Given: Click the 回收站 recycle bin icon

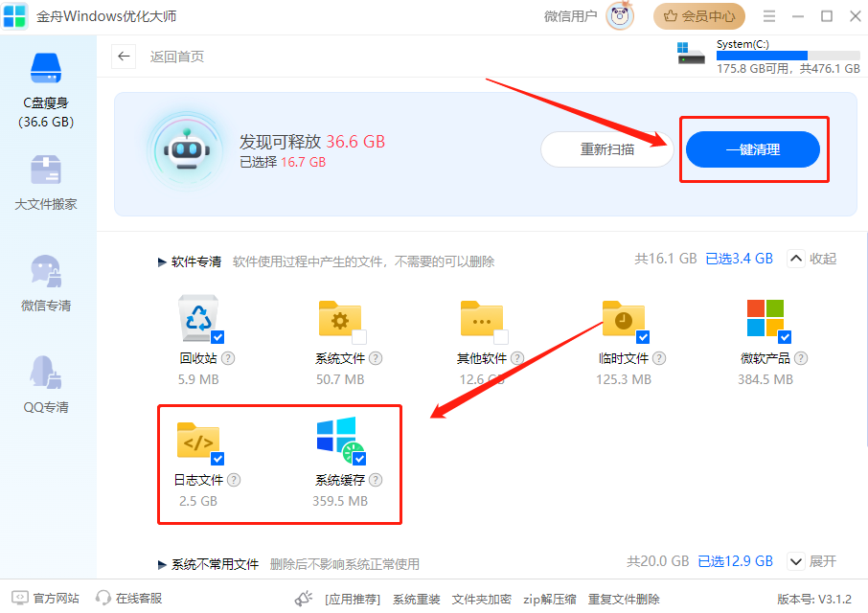Looking at the screenshot, I should click(198, 318).
